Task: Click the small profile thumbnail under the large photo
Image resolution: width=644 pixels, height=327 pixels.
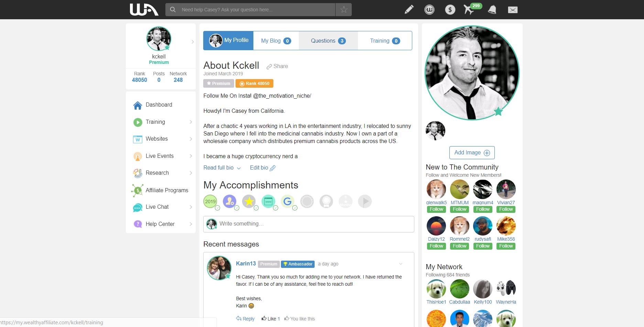Action: pyautogui.click(x=436, y=131)
